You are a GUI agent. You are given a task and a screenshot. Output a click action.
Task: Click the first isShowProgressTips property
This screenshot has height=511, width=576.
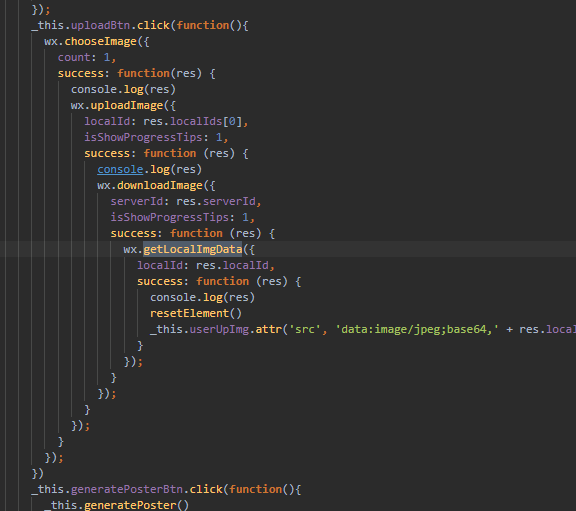tap(143, 137)
